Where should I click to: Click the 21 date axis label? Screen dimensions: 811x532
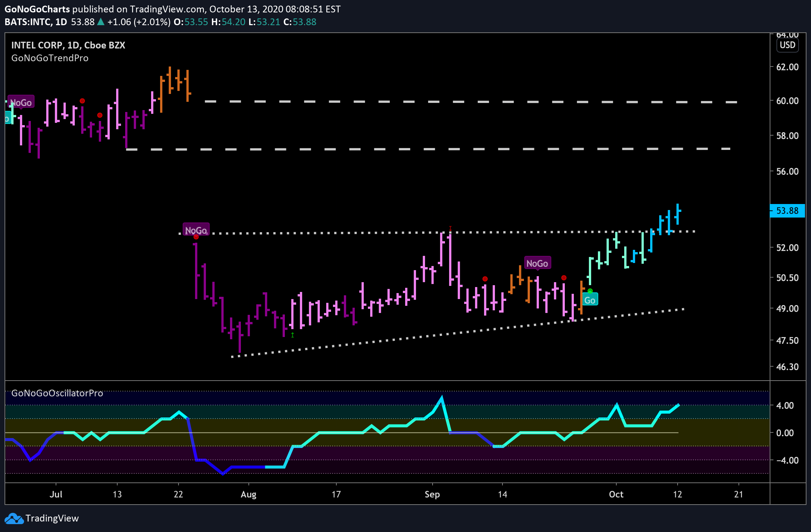point(739,494)
